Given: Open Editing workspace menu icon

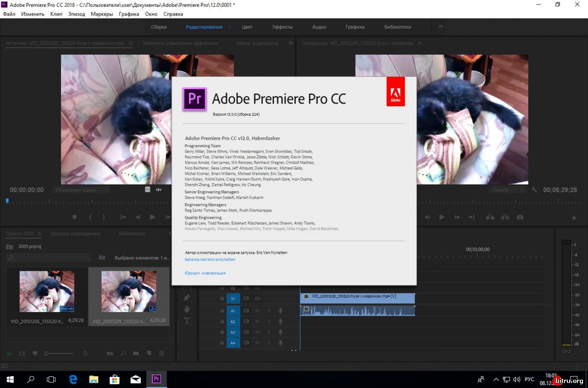Looking at the screenshot, I should coord(230,27).
